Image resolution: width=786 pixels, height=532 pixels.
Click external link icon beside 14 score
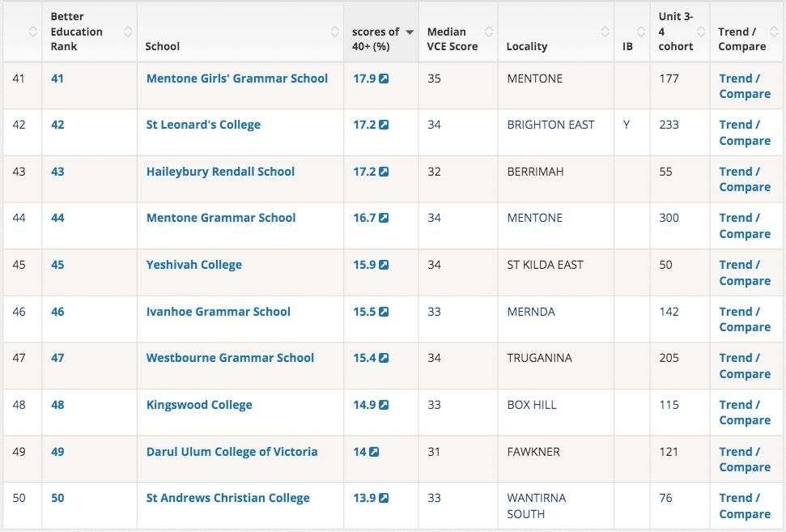click(x=374, y=452)
